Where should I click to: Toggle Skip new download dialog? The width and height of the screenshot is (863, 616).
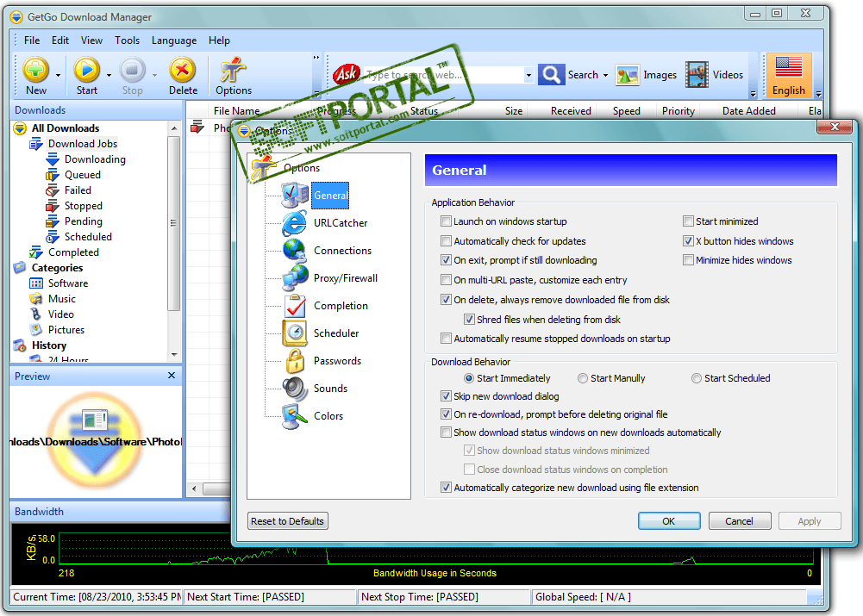click(x=446, y=396)
